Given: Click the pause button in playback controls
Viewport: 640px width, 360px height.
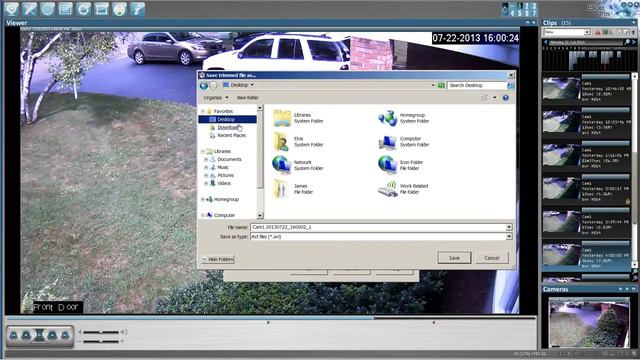Looking at the screenshot, I should 39,336.
